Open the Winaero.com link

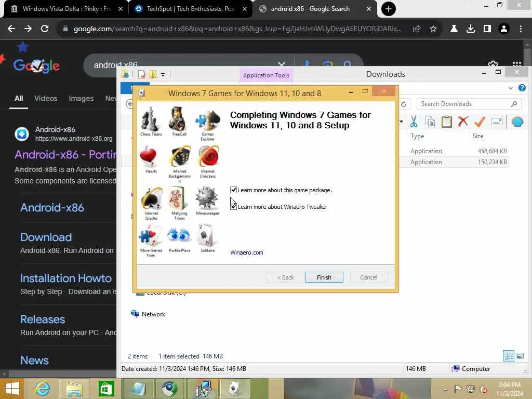point(247,252)
